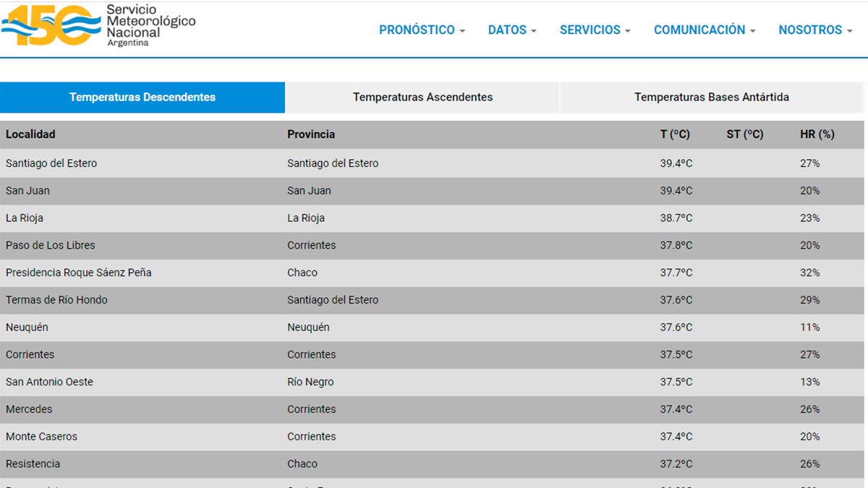Click the T (°C) column header
868x488 pixels.
click(675, 134)
